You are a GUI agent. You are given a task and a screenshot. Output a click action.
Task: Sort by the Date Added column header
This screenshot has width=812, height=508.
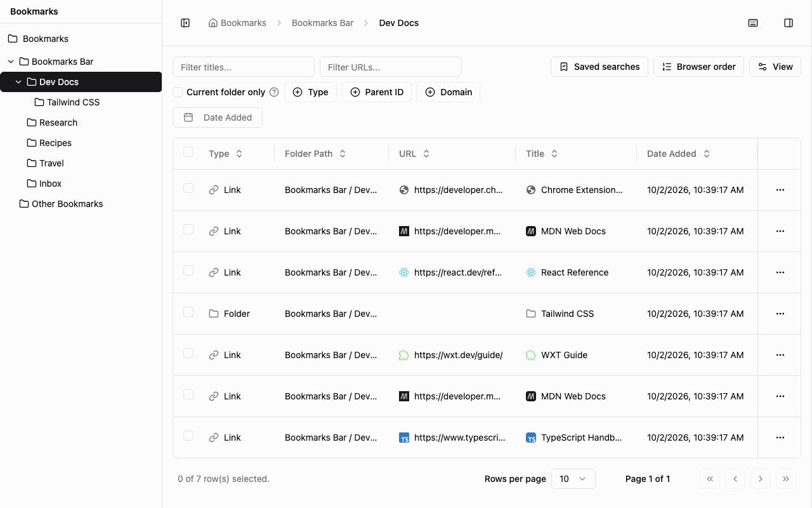coord(678,154)
